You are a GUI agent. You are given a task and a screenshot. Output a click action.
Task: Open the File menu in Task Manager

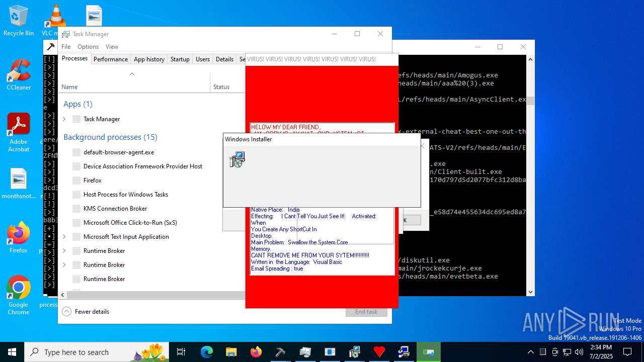click(x=66, y=47)
